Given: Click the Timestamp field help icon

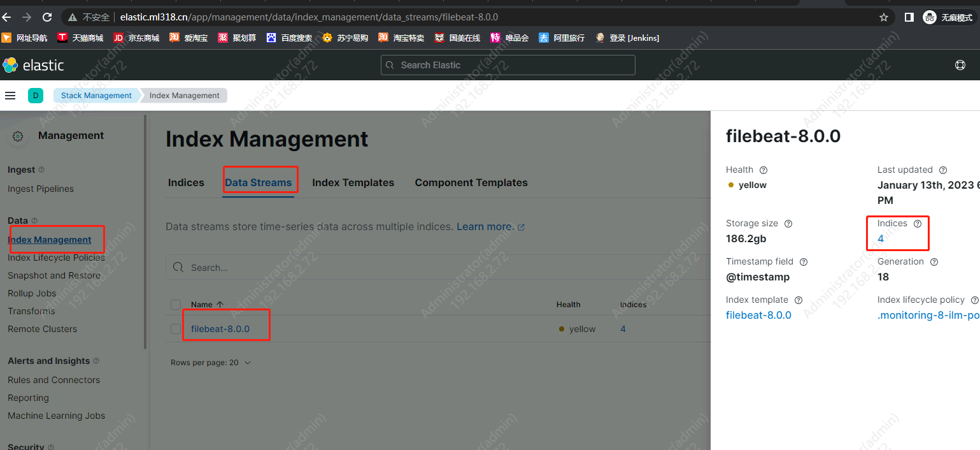Looking at the screenshot, I should click(804, 262).
